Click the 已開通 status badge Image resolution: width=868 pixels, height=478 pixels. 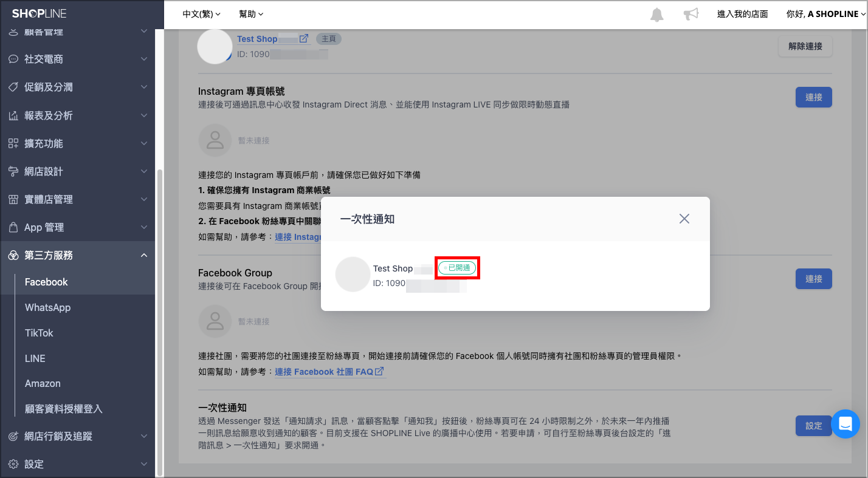[x=457, y=268]
